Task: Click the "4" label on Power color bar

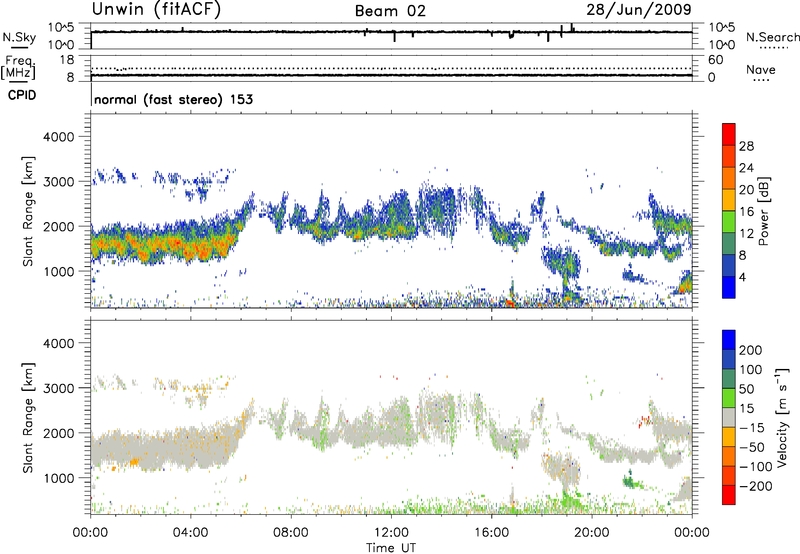Action: point(742,277)
